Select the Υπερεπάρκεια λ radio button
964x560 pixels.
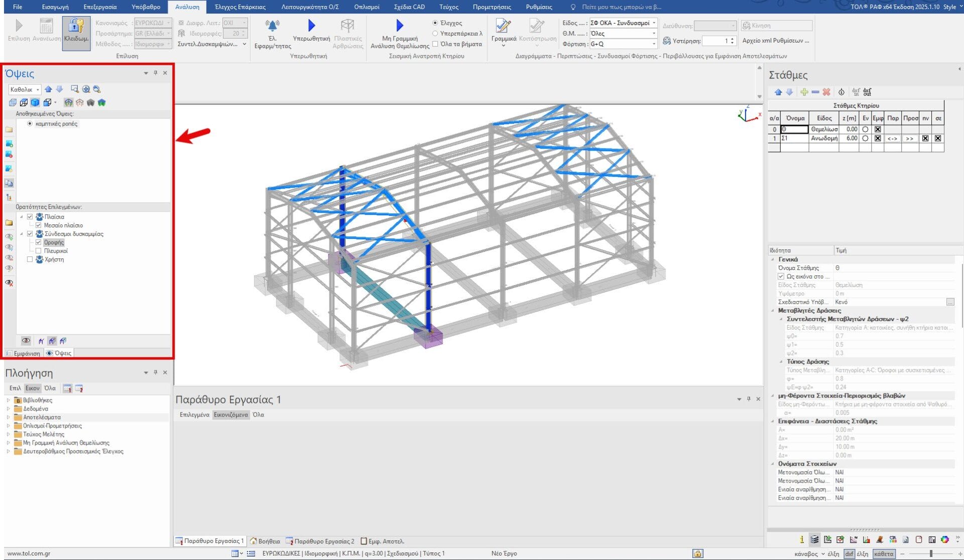point(435,34)
